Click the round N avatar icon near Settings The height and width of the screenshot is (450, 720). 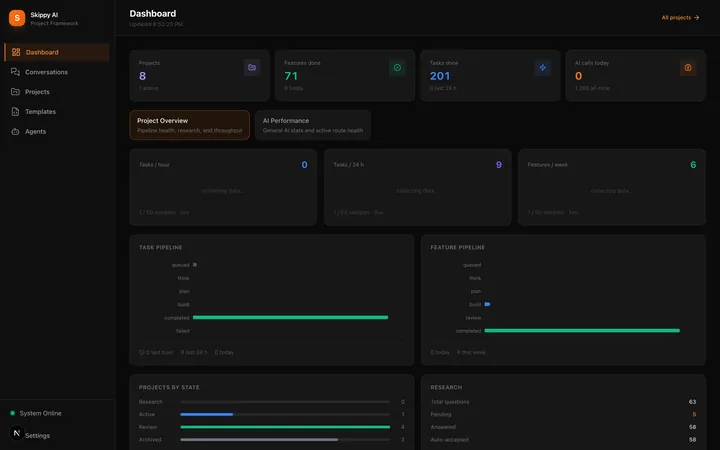tap(17, 433)
